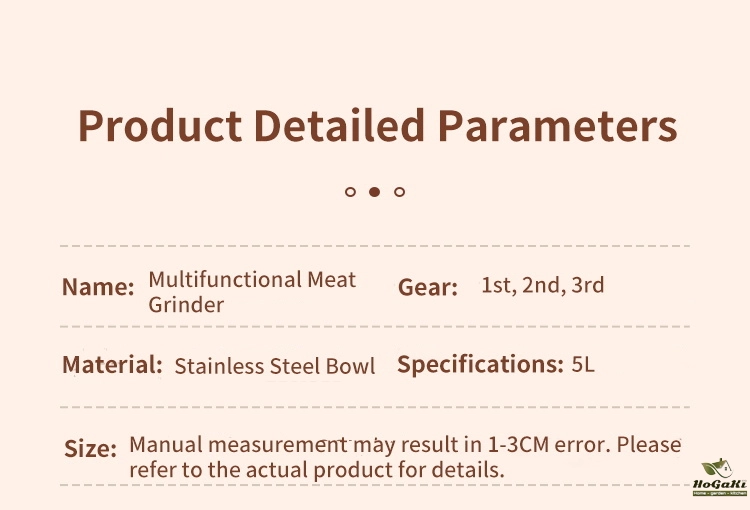Viewport: 750px width, 510px height.
Task: Click the Specifications label
Action: tap(480, 365)
